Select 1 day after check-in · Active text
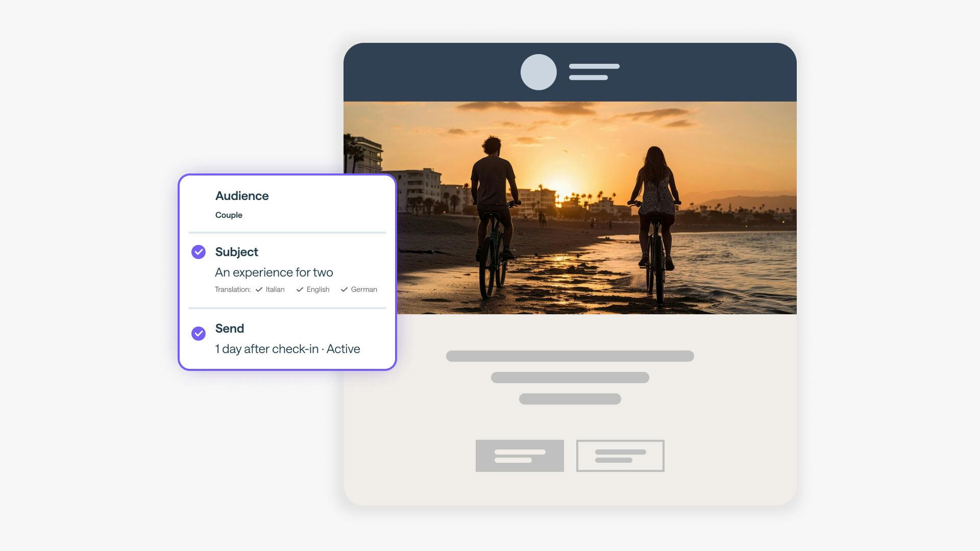Screen dimensions: 980x551 [288, 349]
